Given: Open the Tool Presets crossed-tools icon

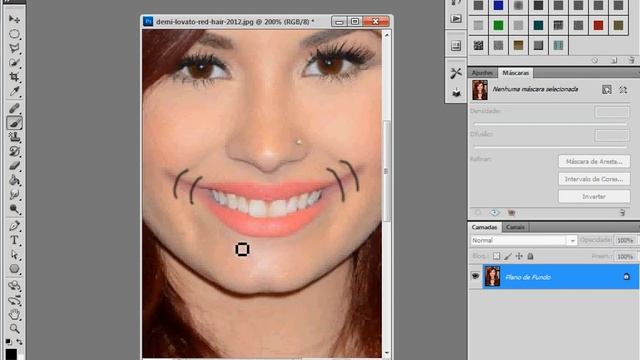Looking at the screenshot, I should pyautogui.click(x=456, y=73).
